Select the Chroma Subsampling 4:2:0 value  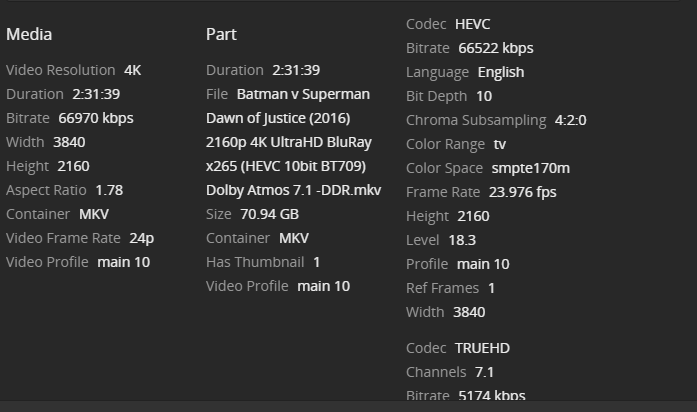pyautogui.click(x=570, y=120)
